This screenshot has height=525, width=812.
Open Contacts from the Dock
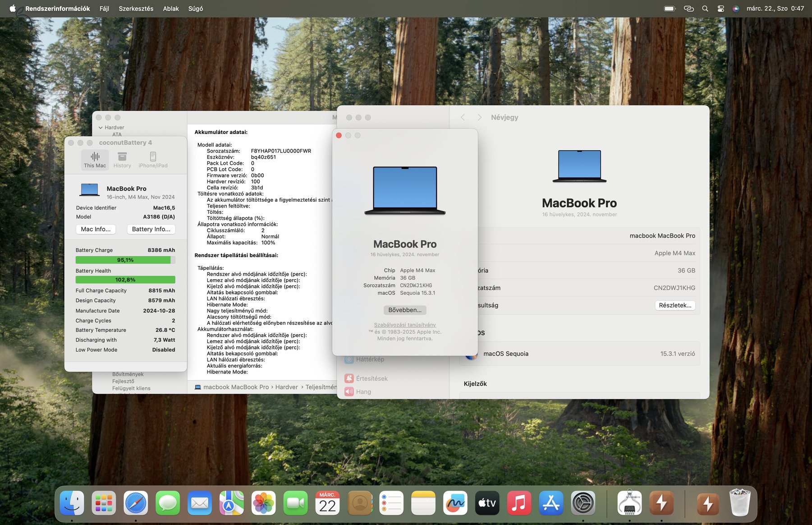pyautogui.click(x=359, y=503)
